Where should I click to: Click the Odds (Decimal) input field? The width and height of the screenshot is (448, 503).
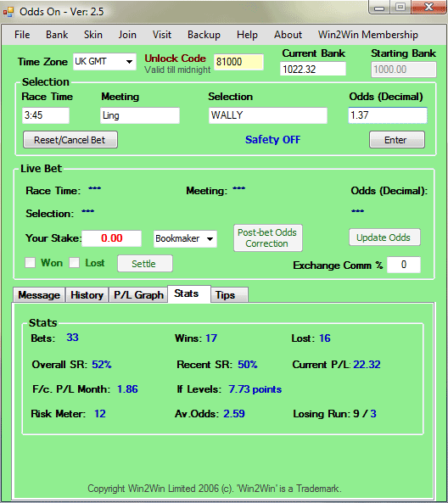388,115
